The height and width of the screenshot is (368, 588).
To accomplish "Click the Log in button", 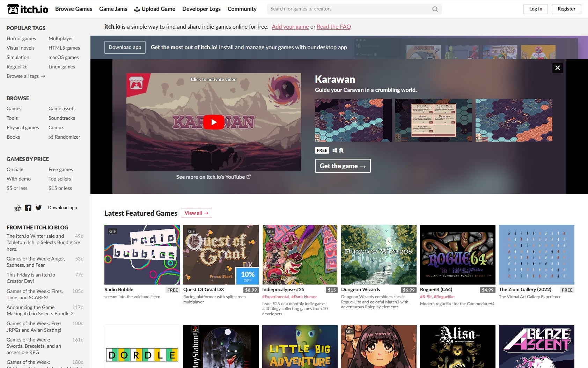I will tap(536, 9).
